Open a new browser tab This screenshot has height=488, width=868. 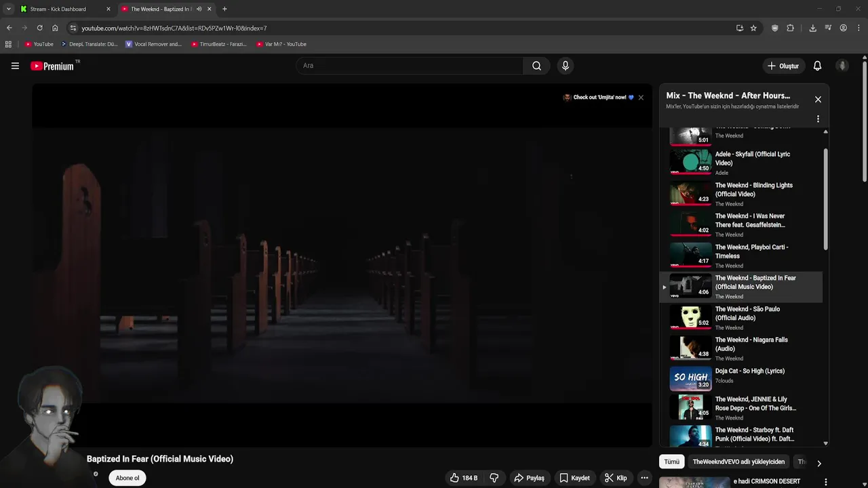[x=224, y=9]
